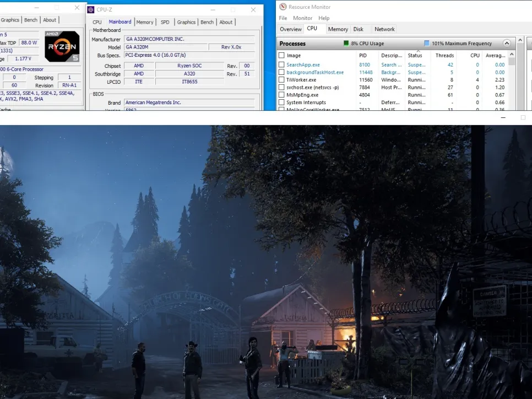Select the CPU tab in Resource Monitor
532x399 pixels.
coord(312,29)
